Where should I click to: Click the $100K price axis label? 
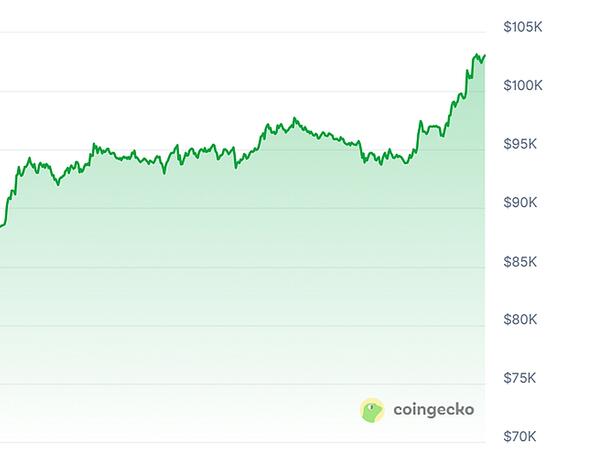524,86
